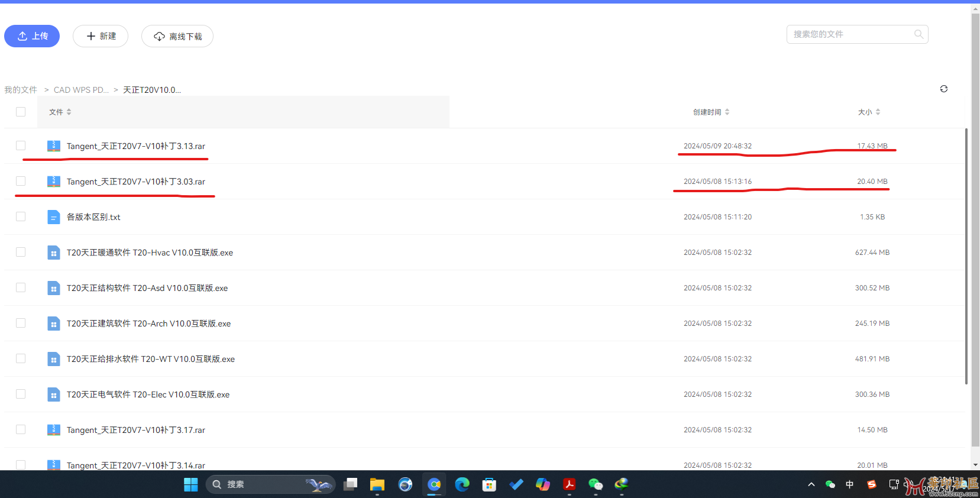Open file Tangent_天正T20V7-V10补丁3.13.rar
Viewport: 980px width, 498px height.
click(136, 146)
